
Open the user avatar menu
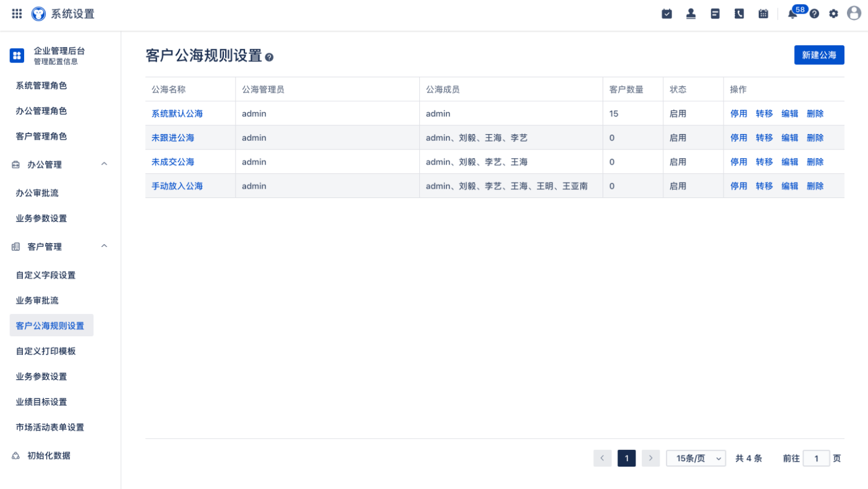coord(854,14)
